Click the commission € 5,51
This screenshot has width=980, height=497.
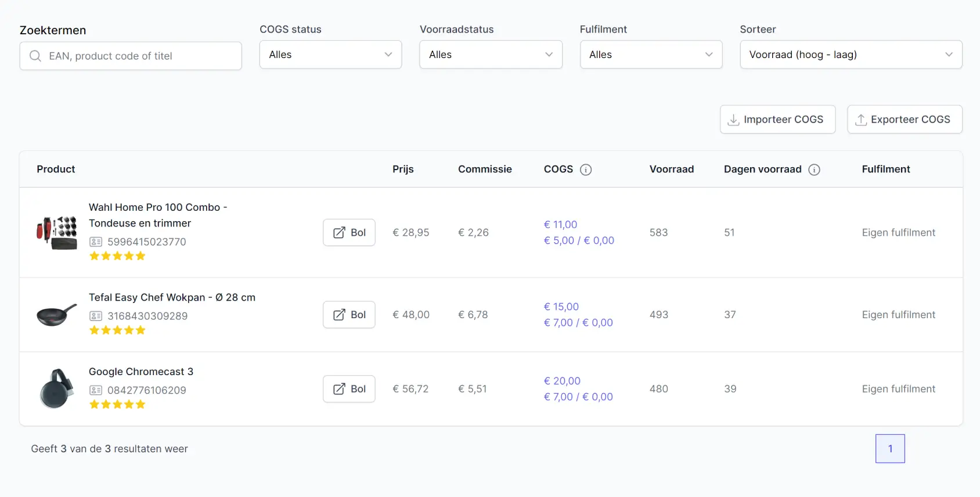coord(473,389)
